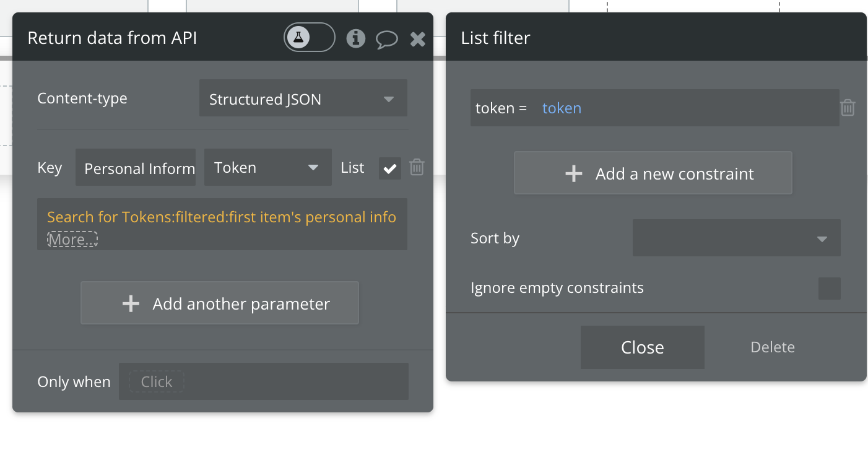868x452 pixels.
Task: Open the Token data type dropdown
Action: 267,168
